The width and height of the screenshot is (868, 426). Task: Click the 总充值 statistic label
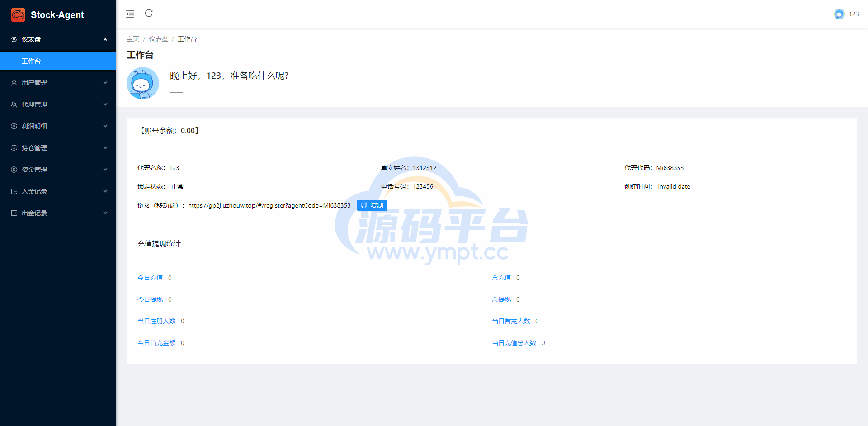coord(501,278)
